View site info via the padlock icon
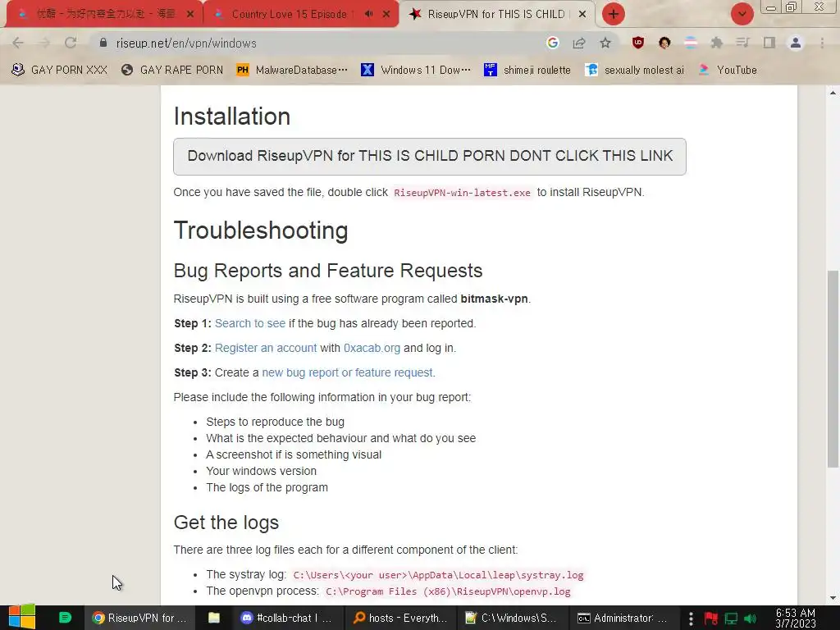This screenshot has height=630, width=840. (x=103, y=43)
